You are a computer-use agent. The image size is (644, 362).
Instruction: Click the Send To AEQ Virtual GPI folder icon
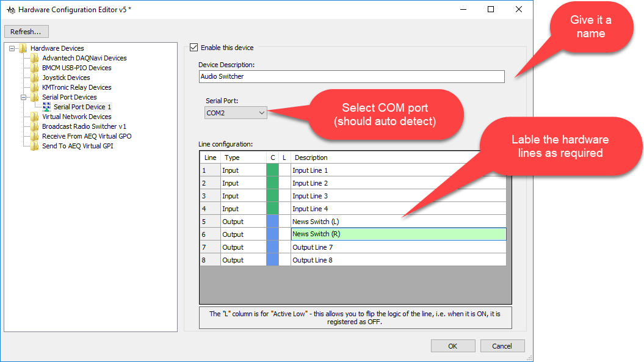(35, 146)
